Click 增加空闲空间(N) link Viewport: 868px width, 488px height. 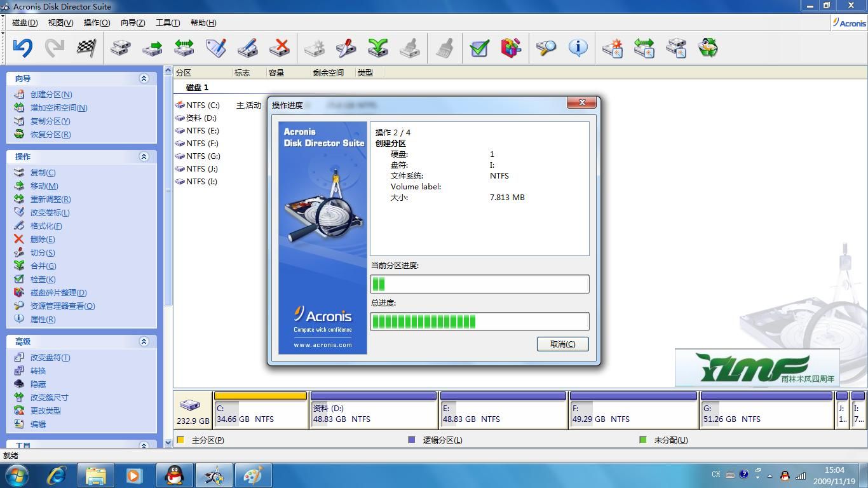coord(58,107)
